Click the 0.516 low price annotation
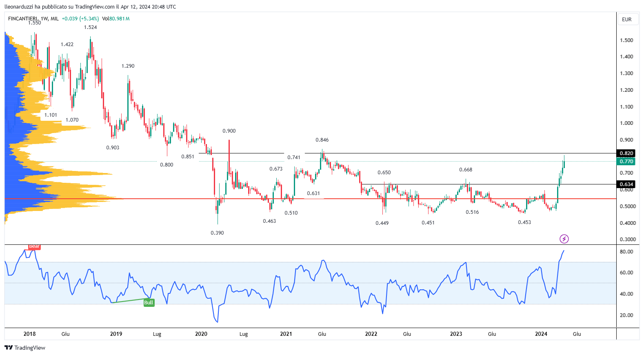The width and height of the screenshot is (644, 355). (x=472, y=212)
